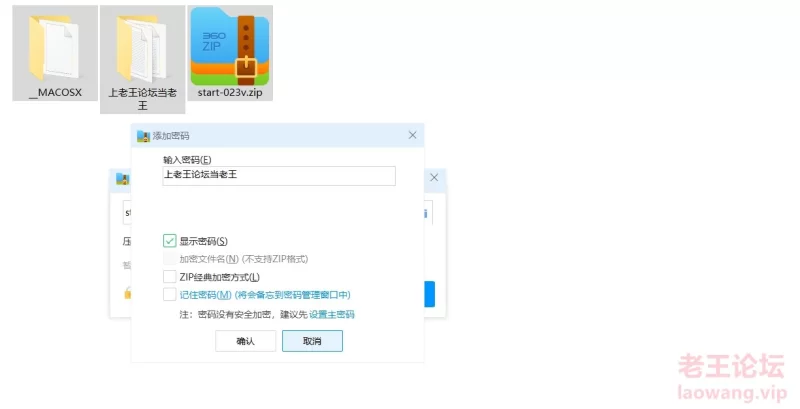Viewport: 800px width, 409px height.
Task: Click the start-023v.zip file name label
Action: [x=230, y=93]
